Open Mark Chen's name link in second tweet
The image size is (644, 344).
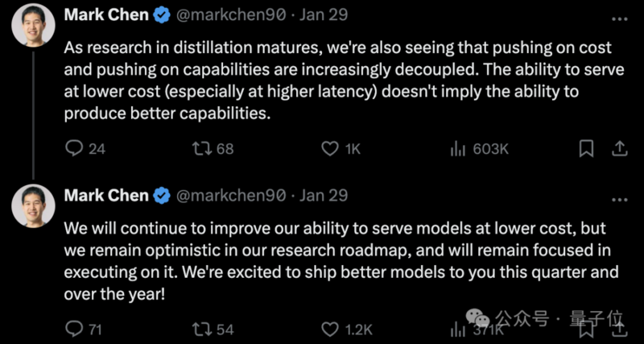click(x=106, y=196)
